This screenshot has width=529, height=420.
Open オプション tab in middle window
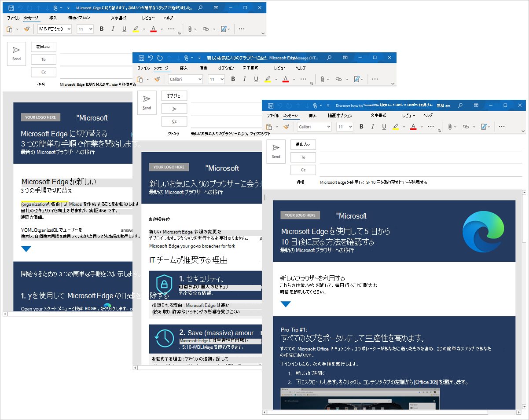(x=226, y=68)
